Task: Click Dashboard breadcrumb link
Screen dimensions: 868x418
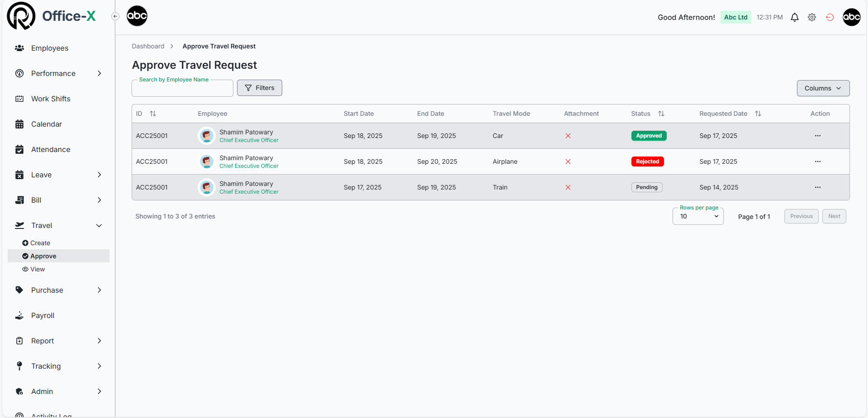Action: point(148,46)
